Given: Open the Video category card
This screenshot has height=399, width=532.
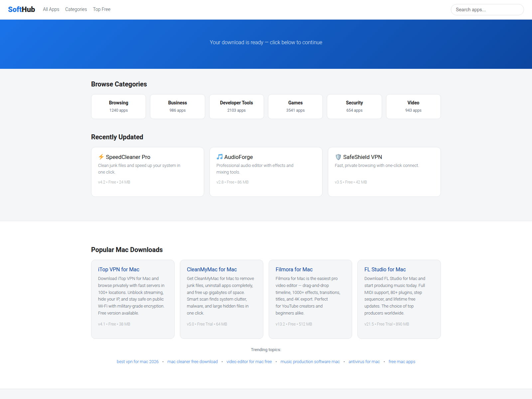Looking at the screenshot, I should click(x=413, y=106).
